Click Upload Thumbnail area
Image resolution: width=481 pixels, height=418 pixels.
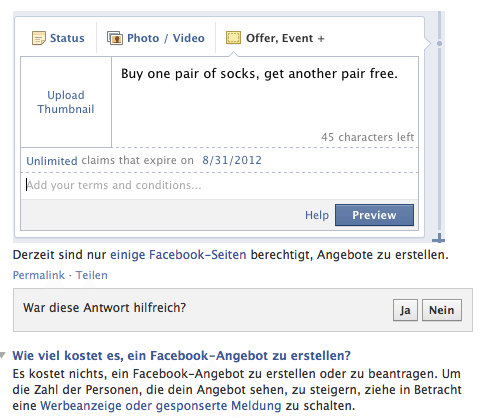point(66,102)
